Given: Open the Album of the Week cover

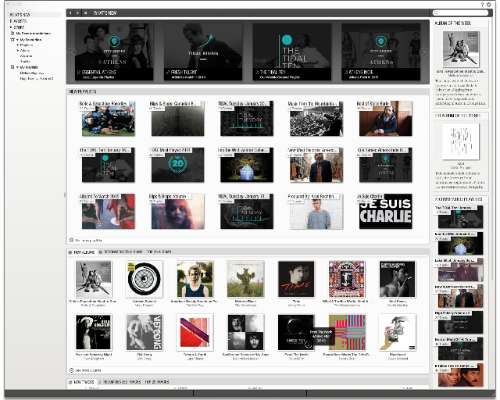Looking at the screenshot, I should [x=461, y=49].
